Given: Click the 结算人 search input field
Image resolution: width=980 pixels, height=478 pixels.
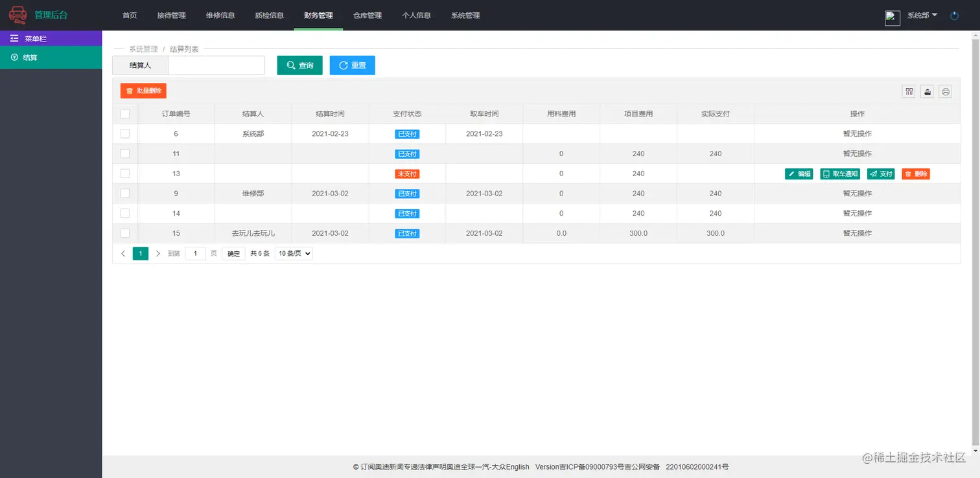Looking at the screenshot, I should click(x=216, y=65).
